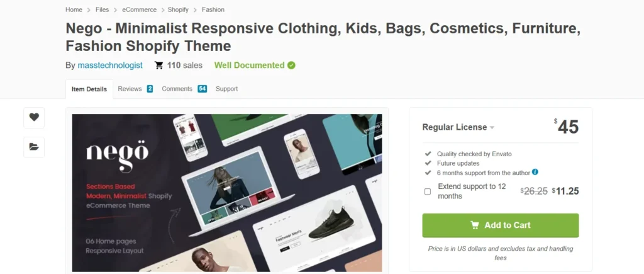Enable Extend support to 12 months checkbox
The width and height of the screenshot is (644, 274).
point(428,191)
